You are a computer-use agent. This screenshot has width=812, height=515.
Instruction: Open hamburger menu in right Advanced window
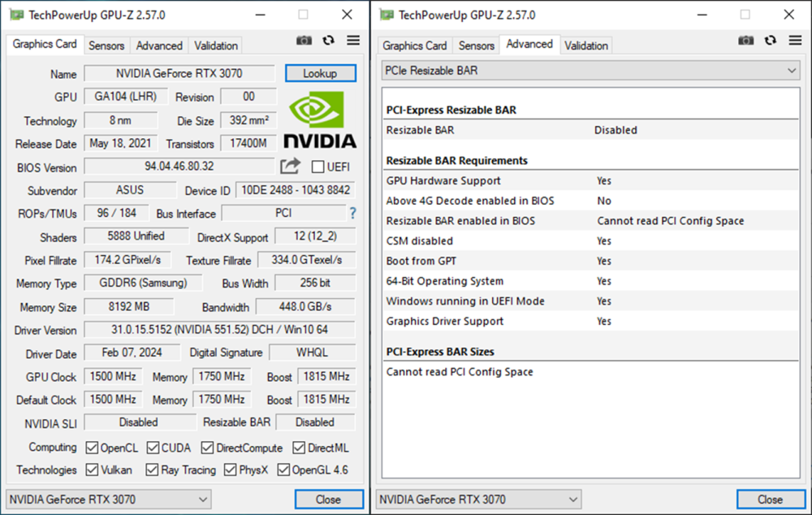click(x=796, y=41)
